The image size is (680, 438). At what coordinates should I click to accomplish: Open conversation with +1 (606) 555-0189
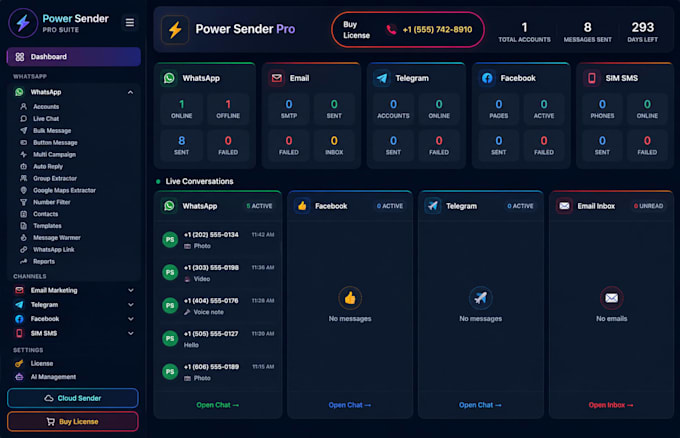tap(218, 372)
